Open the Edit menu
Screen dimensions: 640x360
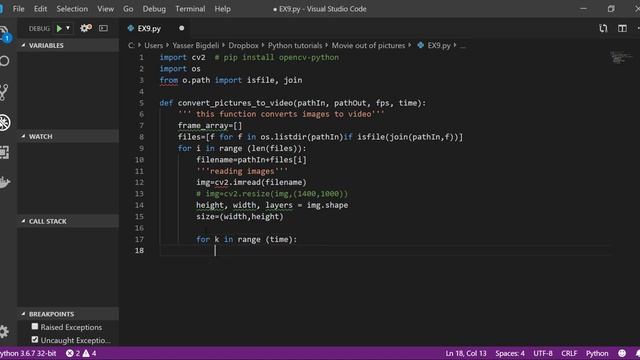pyautogui.click(x=40, y=9)
